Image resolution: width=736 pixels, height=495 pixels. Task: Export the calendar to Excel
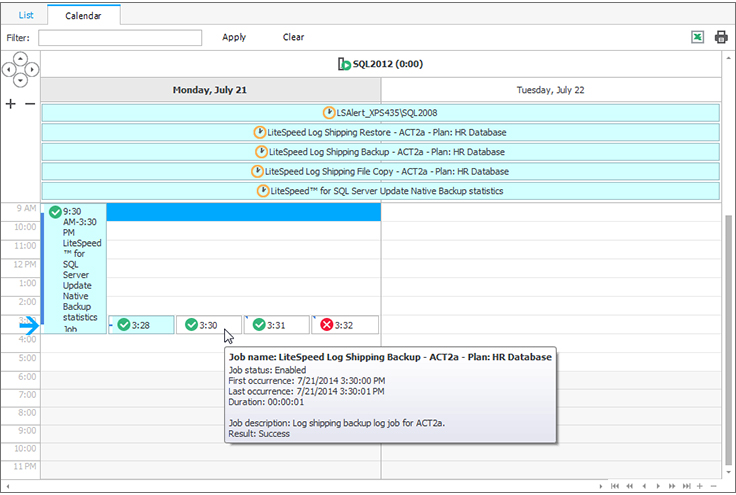click(x=698, y=37)
